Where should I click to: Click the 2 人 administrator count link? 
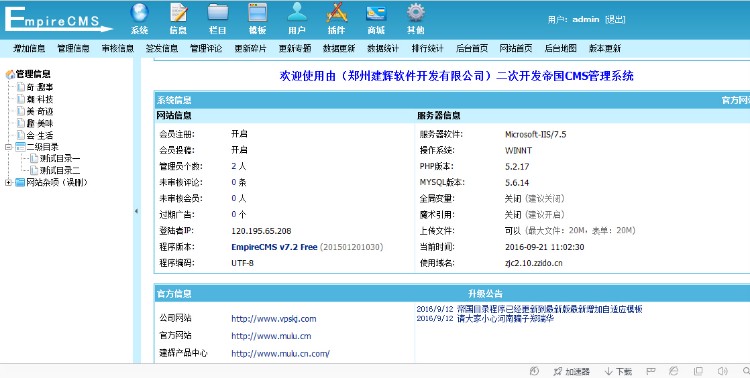click(239, 167)
